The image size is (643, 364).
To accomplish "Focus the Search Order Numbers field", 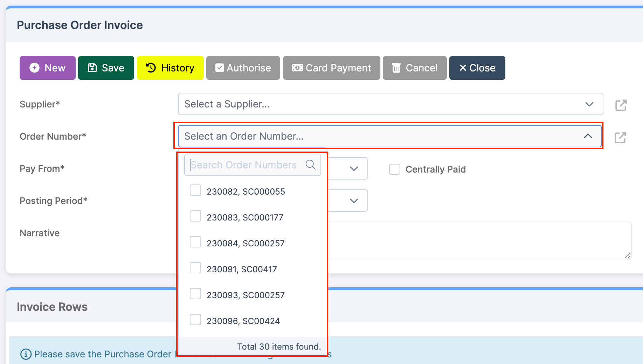I will 245,165.
